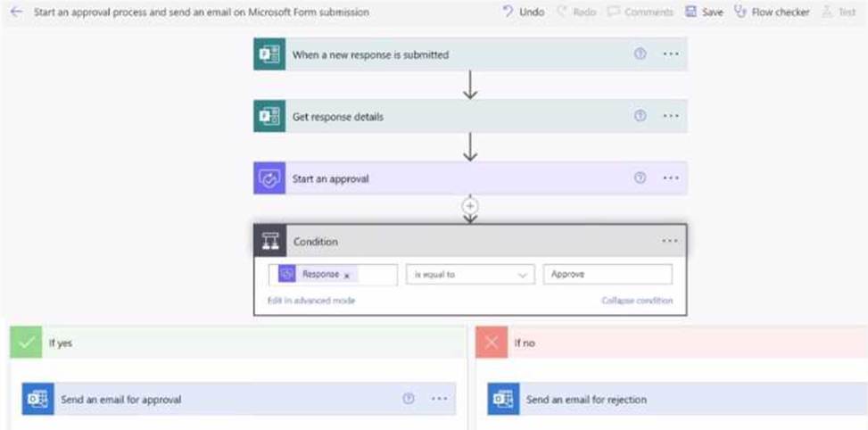This screenshot has height=430, width=868.
Task: Open ellipsis menu on Get response details
Action: coord(671,116)
